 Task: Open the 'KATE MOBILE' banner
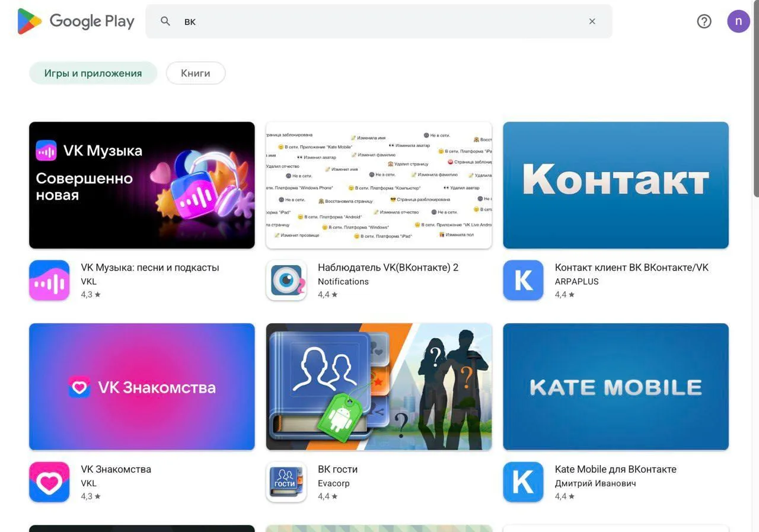click(616, 387)
